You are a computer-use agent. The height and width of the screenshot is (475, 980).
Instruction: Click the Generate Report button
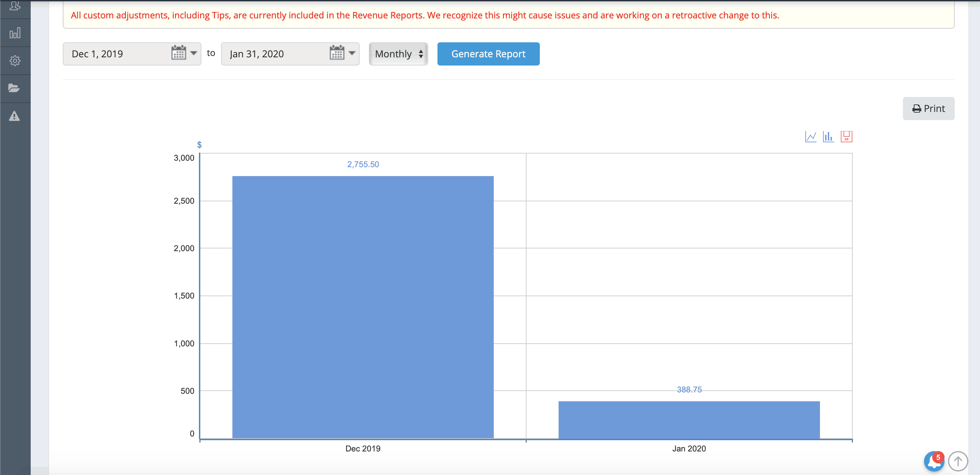pos(488,54)
